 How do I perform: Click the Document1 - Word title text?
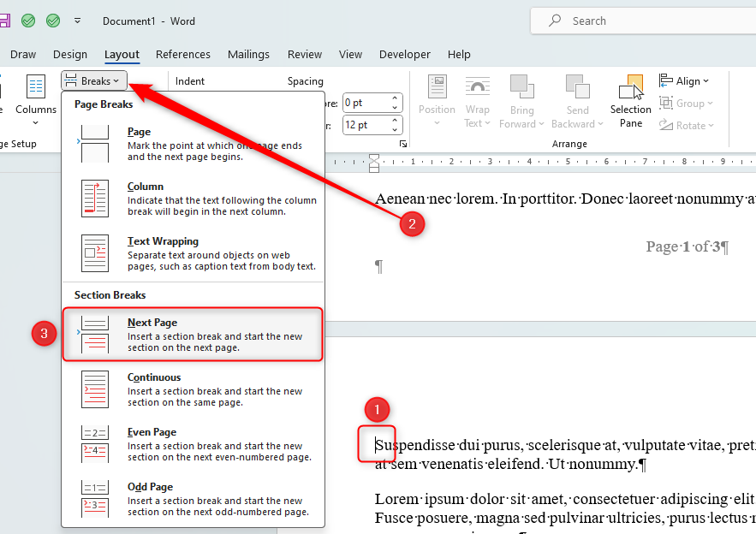[148, 21]
